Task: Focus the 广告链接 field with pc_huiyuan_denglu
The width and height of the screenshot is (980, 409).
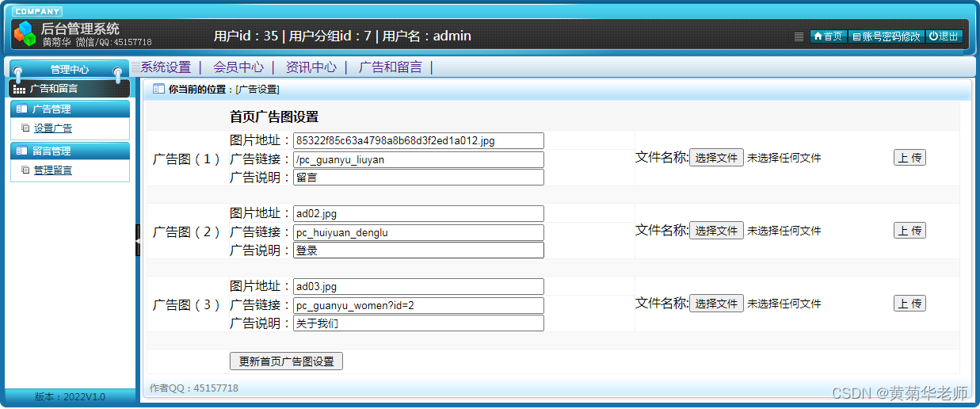Action: 418,232
